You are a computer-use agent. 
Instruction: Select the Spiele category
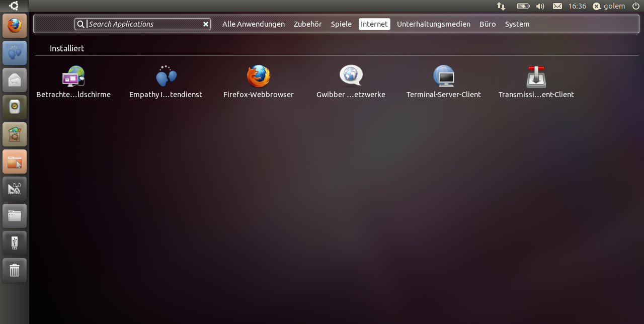click(x=341, y=24)
